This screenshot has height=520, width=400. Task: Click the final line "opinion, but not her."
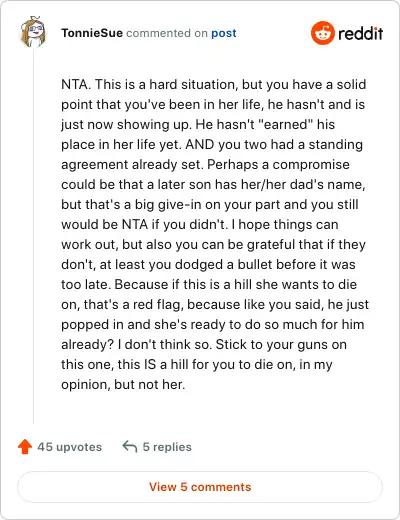point(123,384)
